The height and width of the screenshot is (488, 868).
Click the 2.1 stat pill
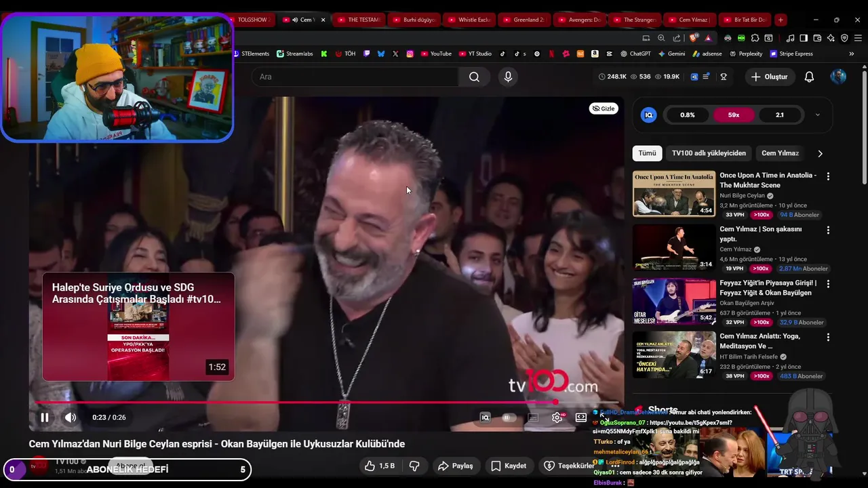coord(780,115)
